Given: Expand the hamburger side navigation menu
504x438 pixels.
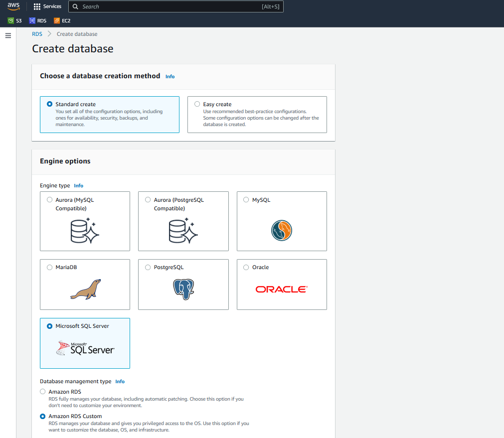Looking at the screenshot, I should click(x=8, y=35).
